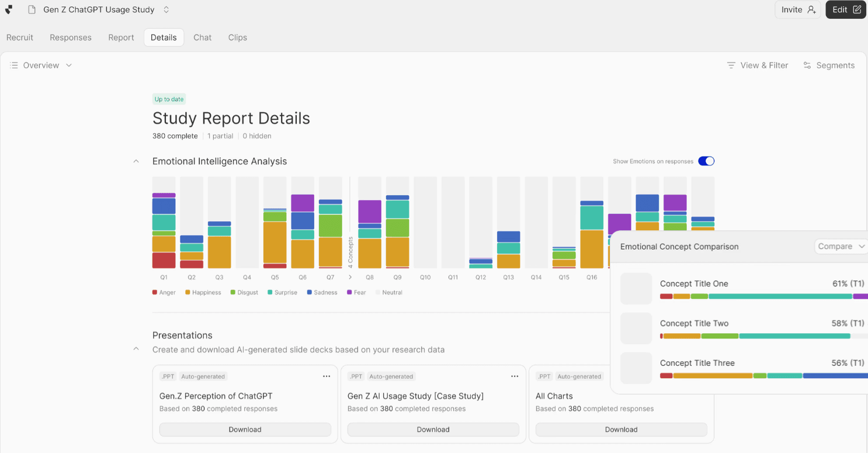This screenshot has height=453, width=868.
Task: Click the Sadness legend item
Action: point(322,292)
